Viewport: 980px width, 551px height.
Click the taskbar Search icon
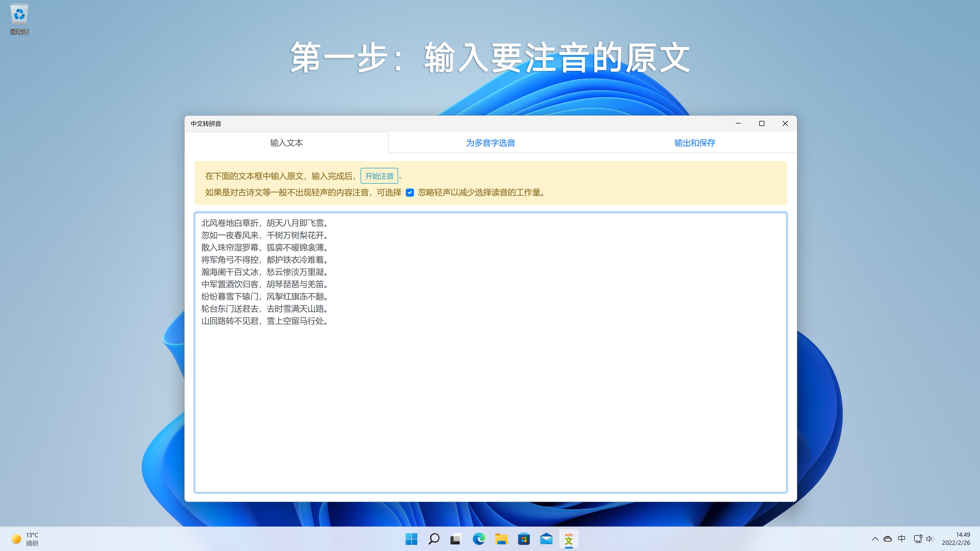click(x=434, y=539)
